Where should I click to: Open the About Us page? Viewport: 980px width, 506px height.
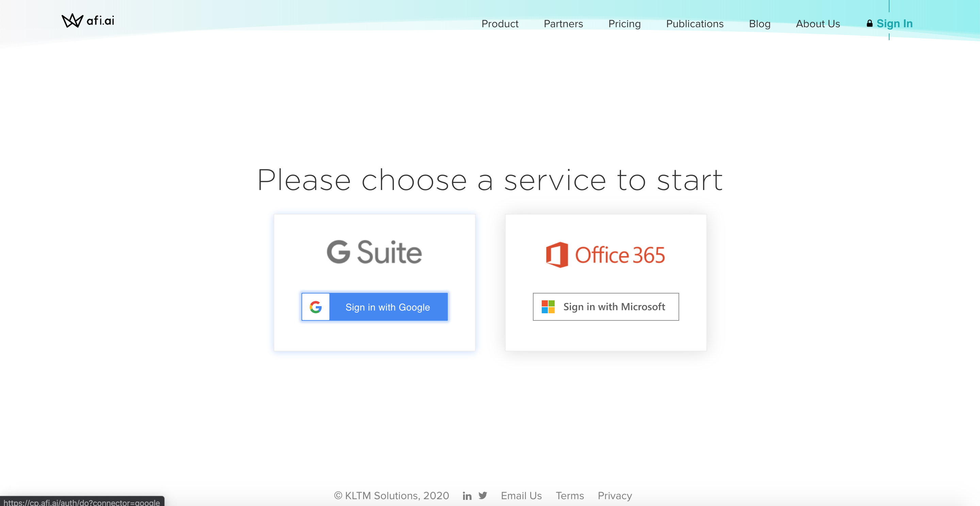click(818, 23)
